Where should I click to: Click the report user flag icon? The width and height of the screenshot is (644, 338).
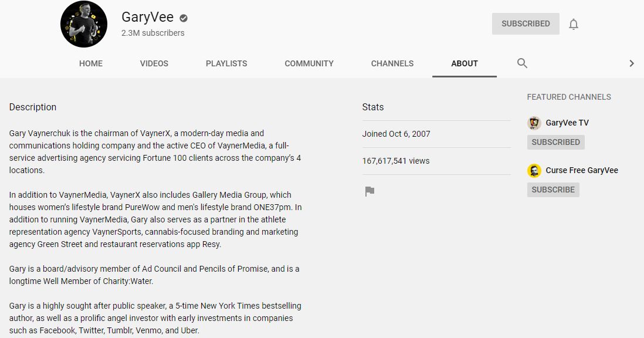[x=370, y=191]
